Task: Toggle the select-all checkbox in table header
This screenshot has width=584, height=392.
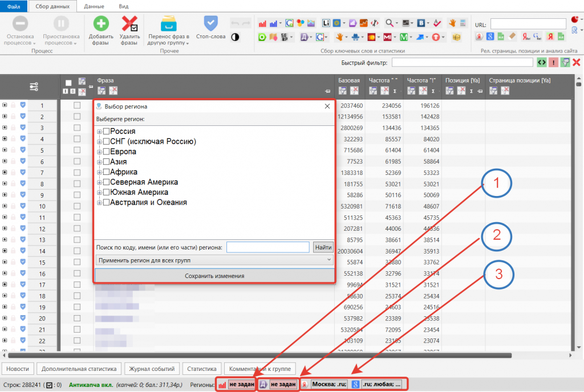Action: click(x=68, y=83)
